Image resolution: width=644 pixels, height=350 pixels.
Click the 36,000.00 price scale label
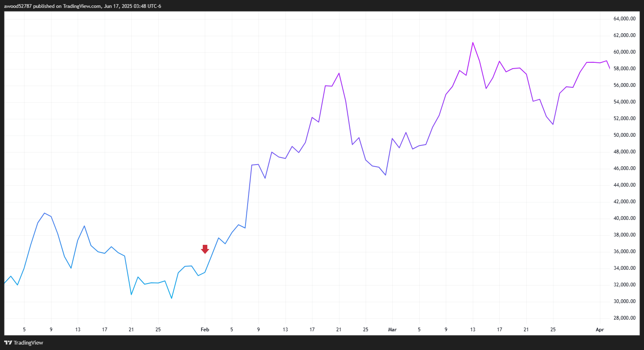(624, 251)
